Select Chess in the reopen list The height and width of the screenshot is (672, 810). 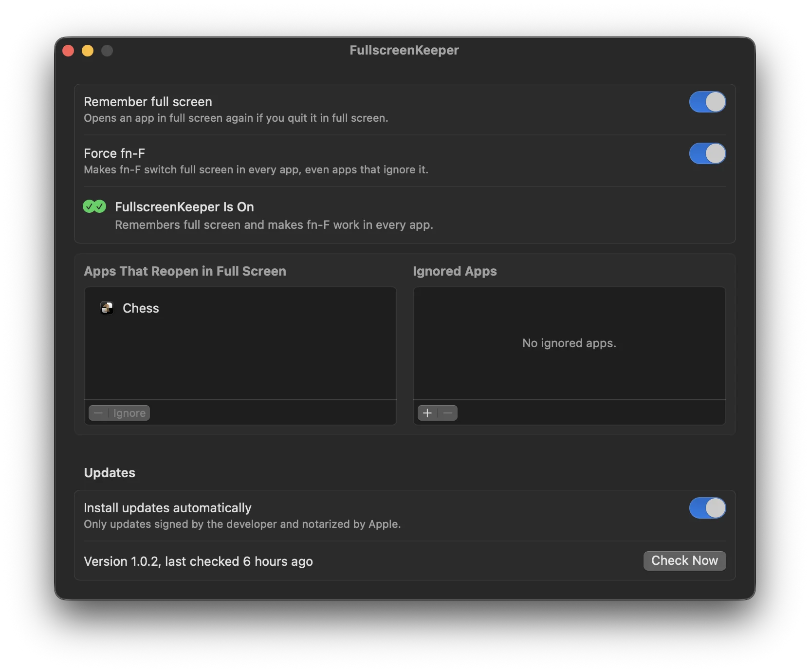240,308
